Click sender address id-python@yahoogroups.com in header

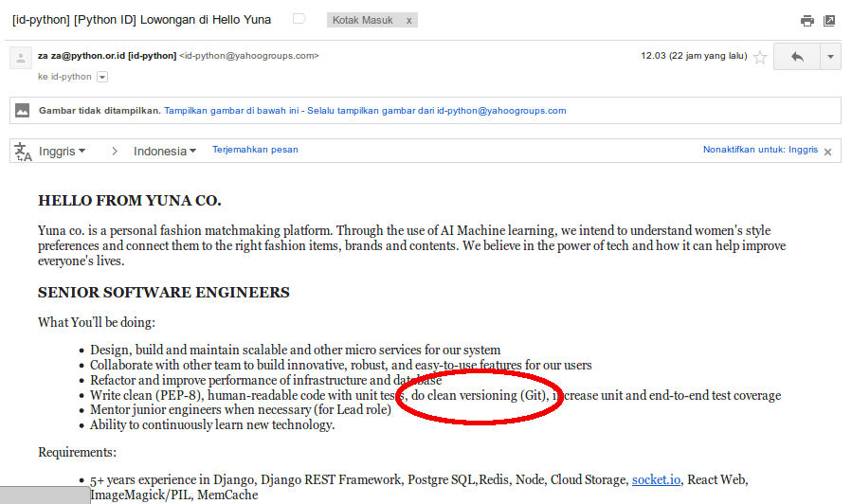[249, 56]
